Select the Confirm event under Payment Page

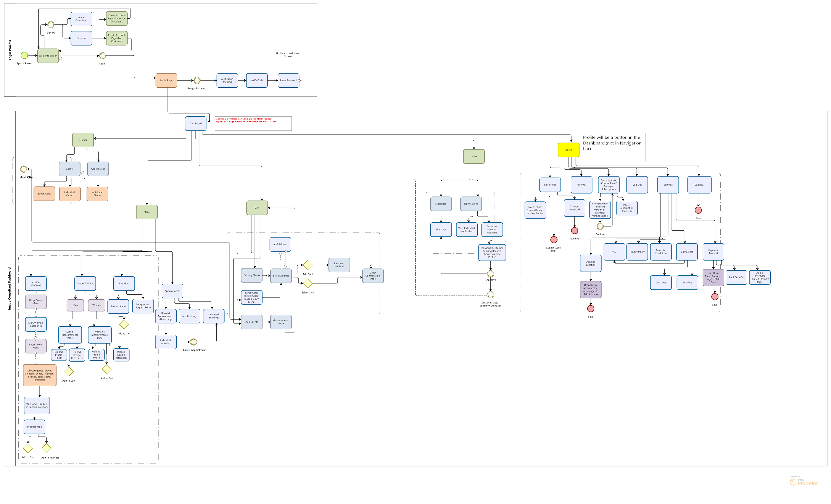600,226
